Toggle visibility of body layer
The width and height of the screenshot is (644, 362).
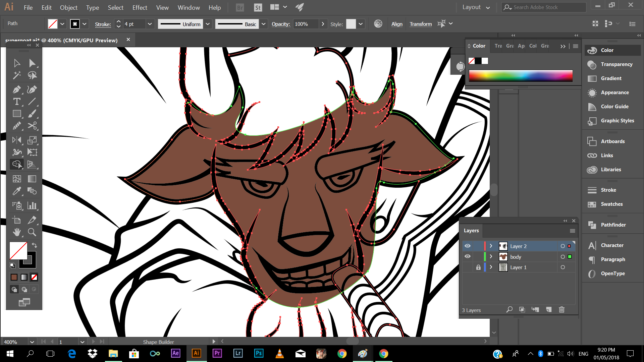pyautogui.click(x=468, y=256)
